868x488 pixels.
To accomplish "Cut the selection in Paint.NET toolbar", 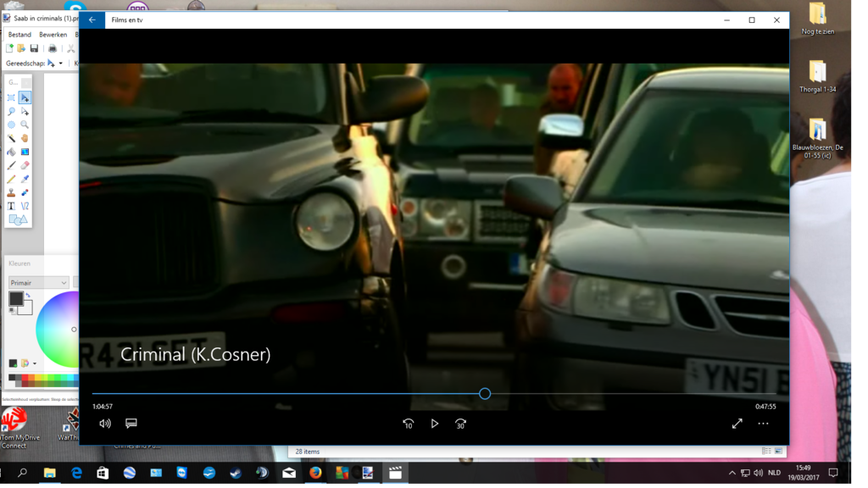I will (x=71, y=48).
